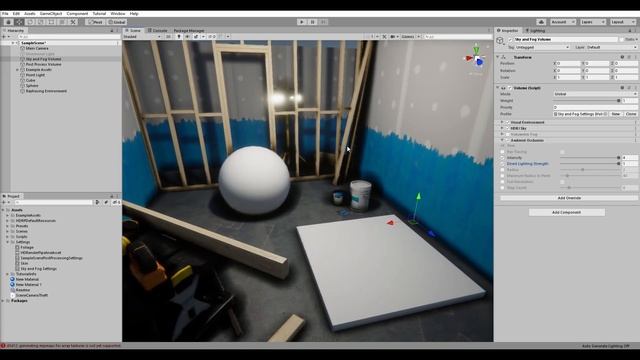Collapse the SampleScene root in Hierarchy

[13, 43]
